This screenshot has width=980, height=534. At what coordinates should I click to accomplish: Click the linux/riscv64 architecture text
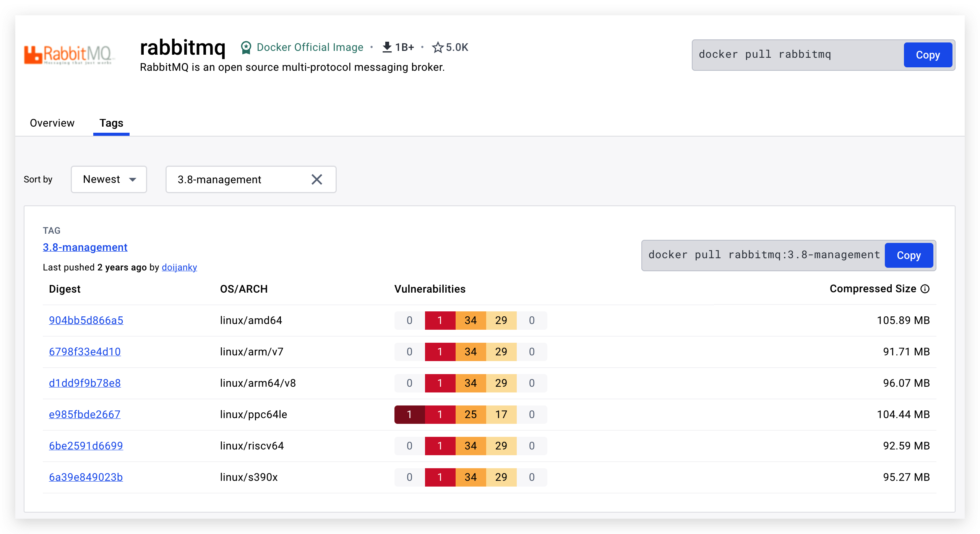coord(252,446)
